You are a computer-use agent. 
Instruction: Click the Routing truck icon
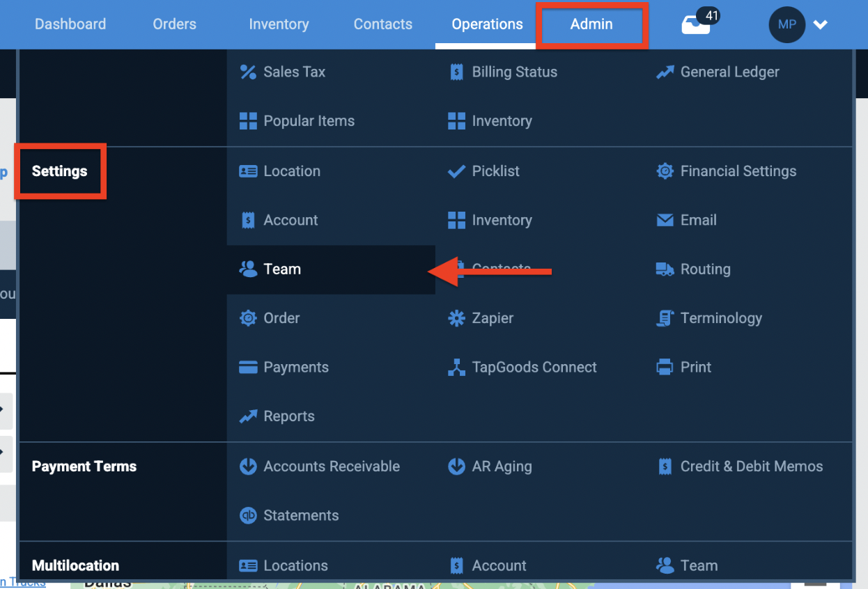pos(665,269)
